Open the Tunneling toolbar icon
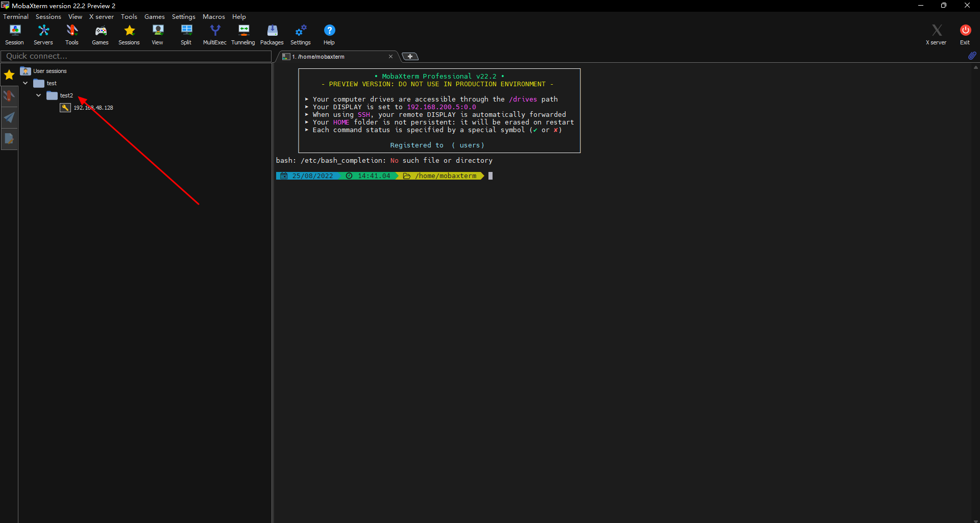 tap(243, 34)
